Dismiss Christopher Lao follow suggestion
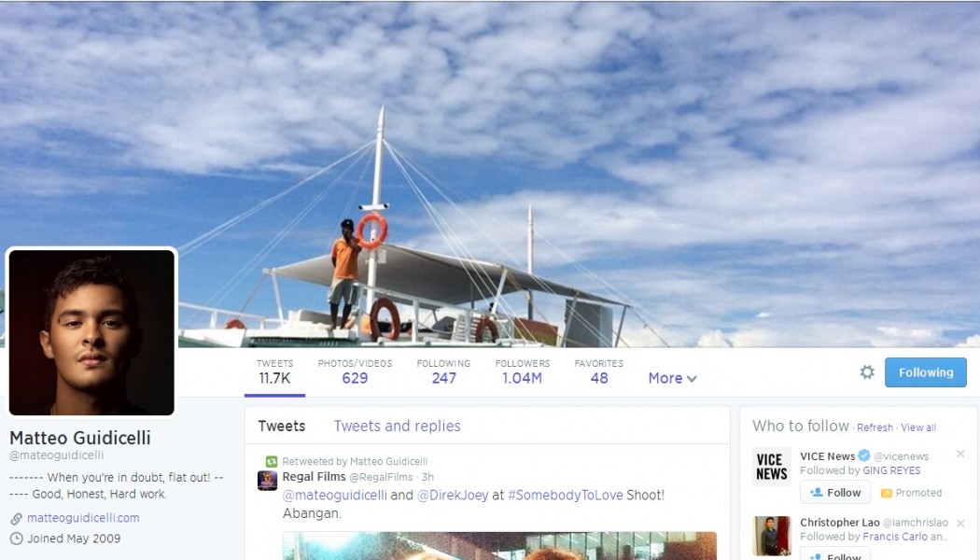 [x=960, y=523]
